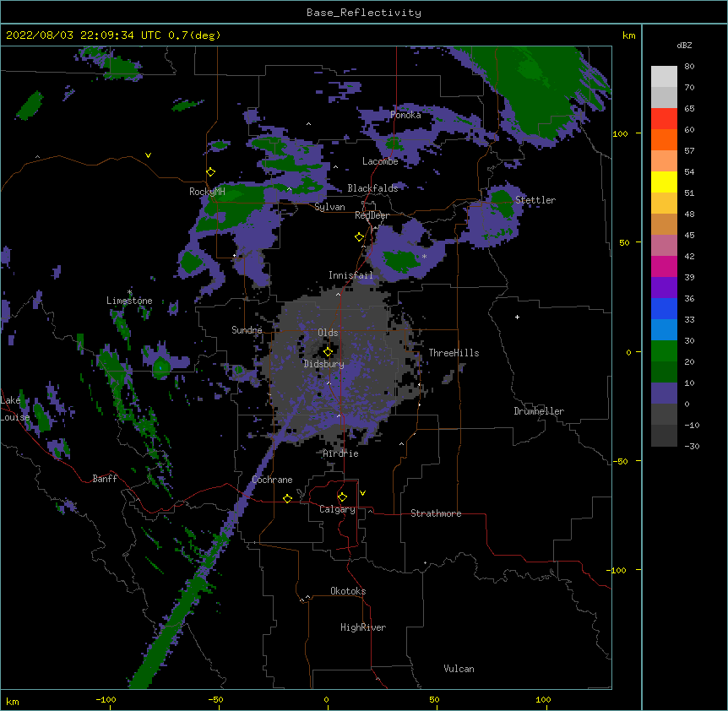Viewport: 728px width, 711px height.
Task: Click the Didsbury city label
Action: [x=324, y=364]
